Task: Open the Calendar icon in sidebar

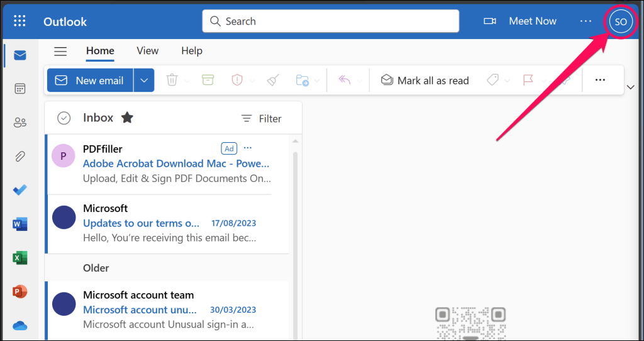Action: tap(19, 89)
